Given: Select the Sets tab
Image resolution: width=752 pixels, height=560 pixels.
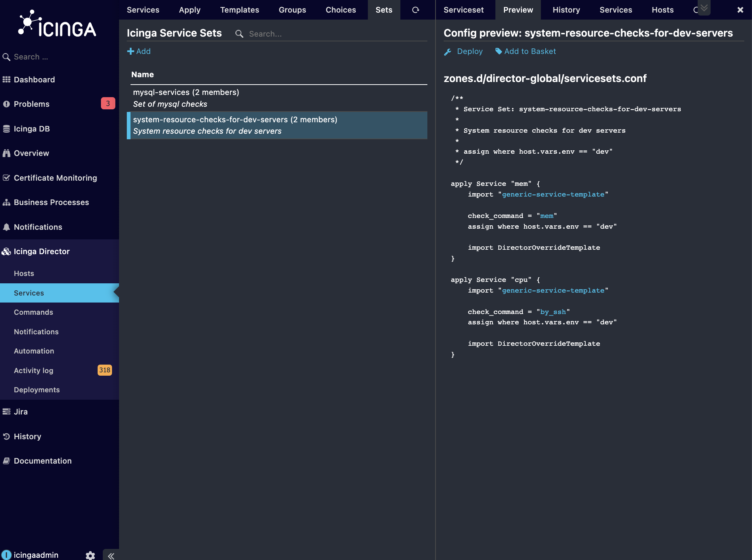Looking at the screenshot, I should click(384, 10).
